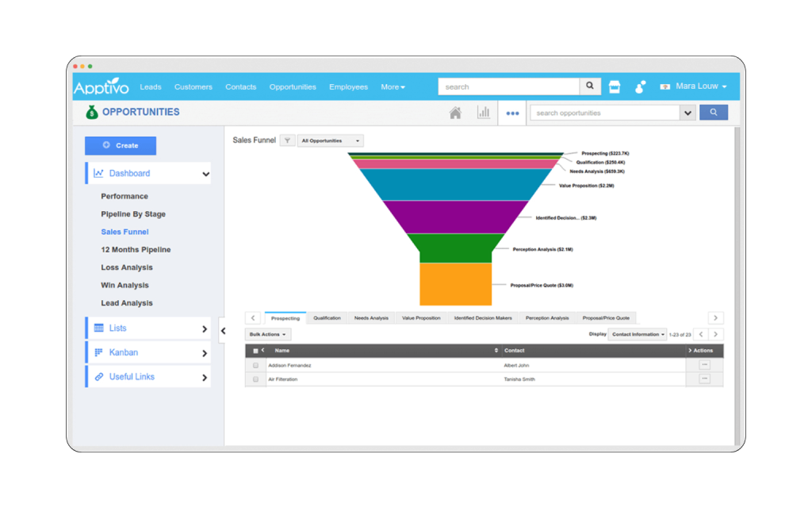The height and width of the screenshot is (508, 812).
Task: Click the actions ellipsis for Addison Fernandez
Action: pos(704,365)
